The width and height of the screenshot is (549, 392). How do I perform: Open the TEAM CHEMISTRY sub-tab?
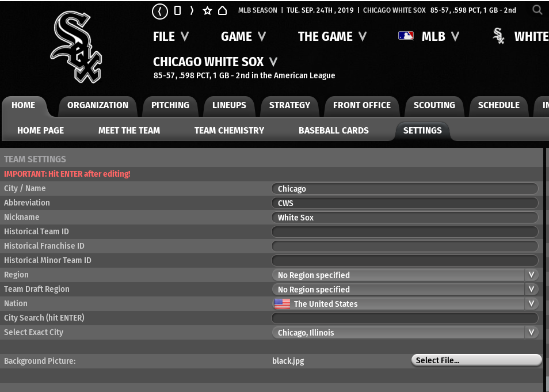pos(229,131)
